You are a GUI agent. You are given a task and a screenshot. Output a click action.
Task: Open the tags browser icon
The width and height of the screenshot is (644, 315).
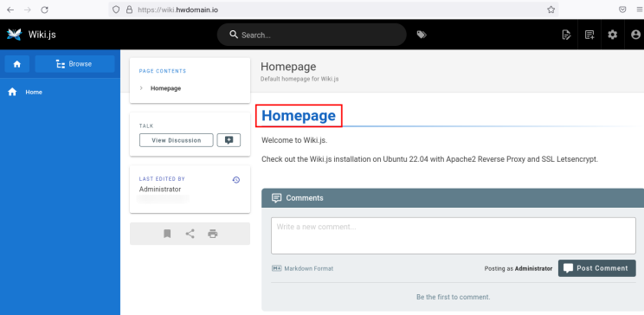coord(422,35)
